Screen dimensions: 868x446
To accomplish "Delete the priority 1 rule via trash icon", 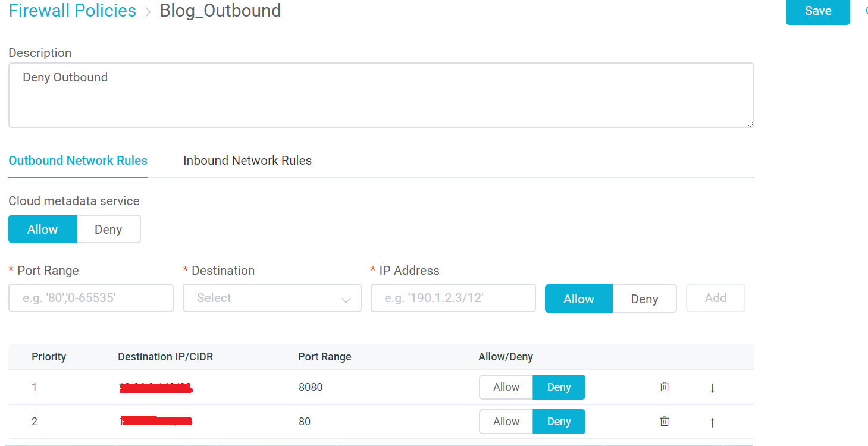I will [x=665, y=387].
